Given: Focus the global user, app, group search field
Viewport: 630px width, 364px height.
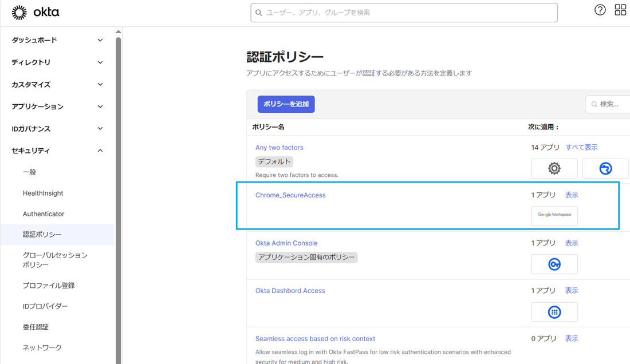Looking at the screenshot, I should tap(404, 13).
